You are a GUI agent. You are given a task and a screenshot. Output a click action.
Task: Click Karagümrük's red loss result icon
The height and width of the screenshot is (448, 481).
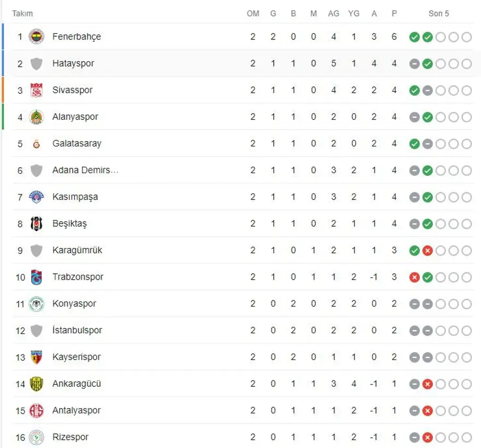pos(427,250)
